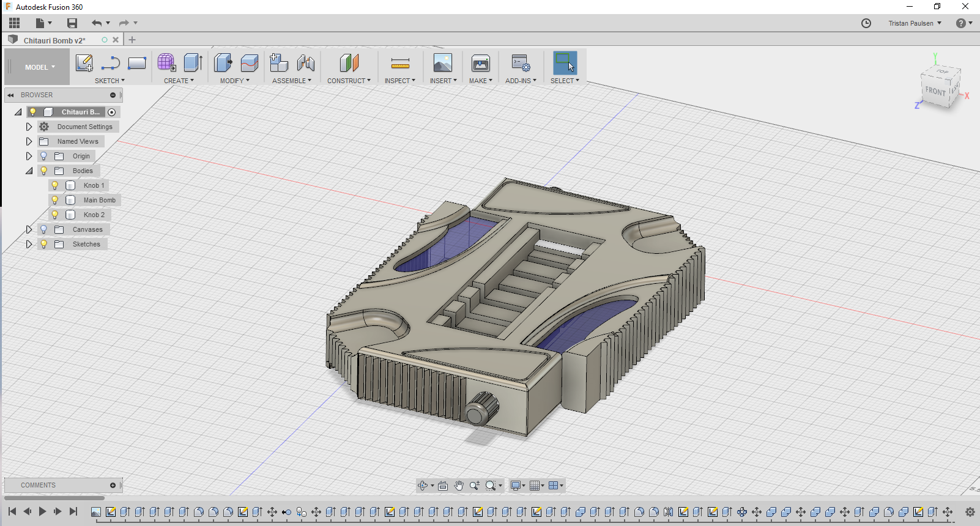Image resolution: width=980 pixels, height=526 pixels.
Task: Open the CONSTRUCT menu
Action: [349, 81]
